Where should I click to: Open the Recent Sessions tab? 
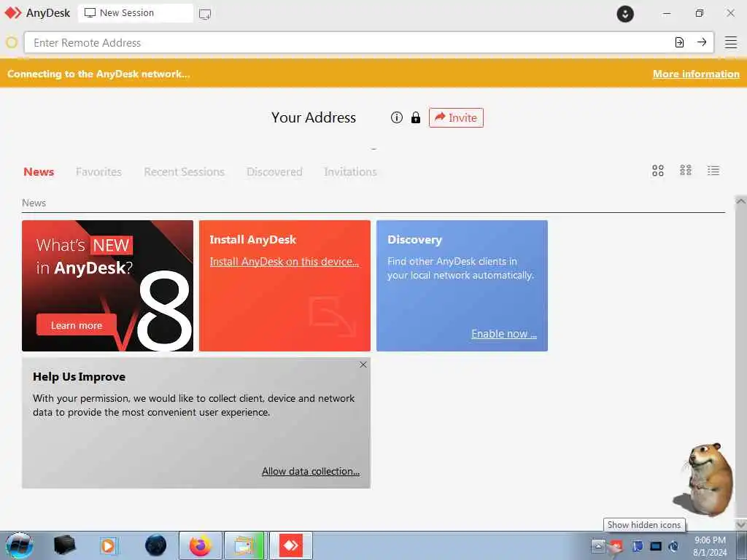click(x=184, y=172)
